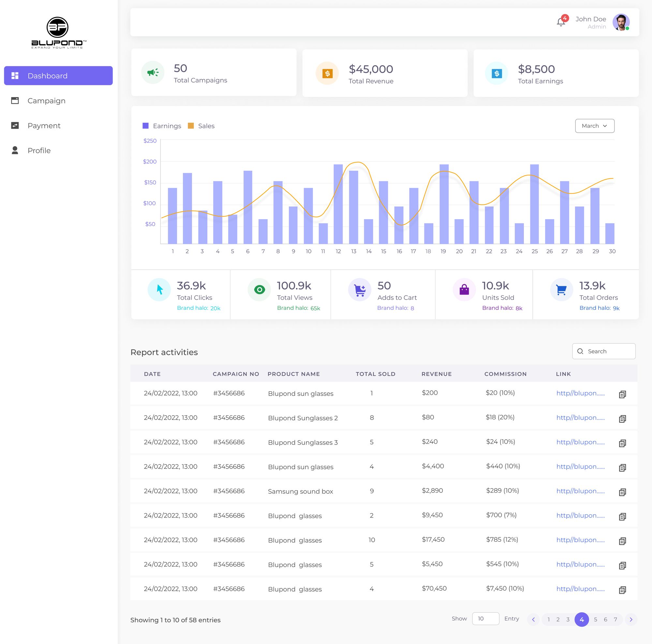Screen dimensions: 652x644
Task: Go to previous pagination page arrow
Action: [533, 619]
